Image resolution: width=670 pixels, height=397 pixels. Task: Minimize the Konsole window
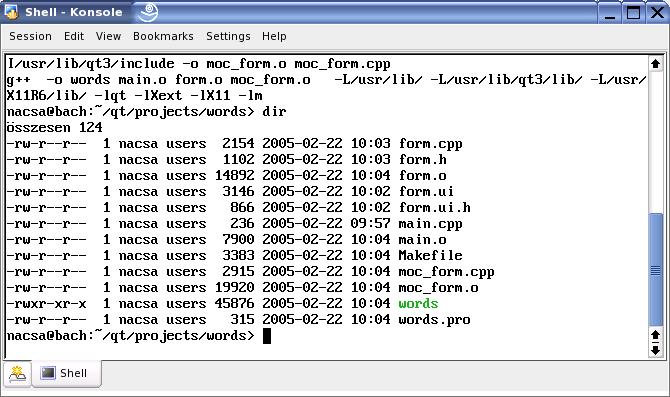pos(610,12)
